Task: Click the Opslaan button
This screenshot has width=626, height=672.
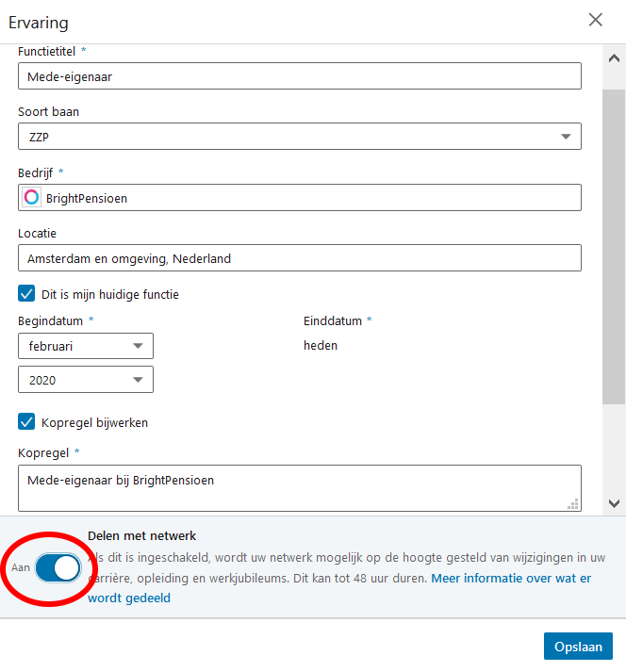Action: pos(578,646)
